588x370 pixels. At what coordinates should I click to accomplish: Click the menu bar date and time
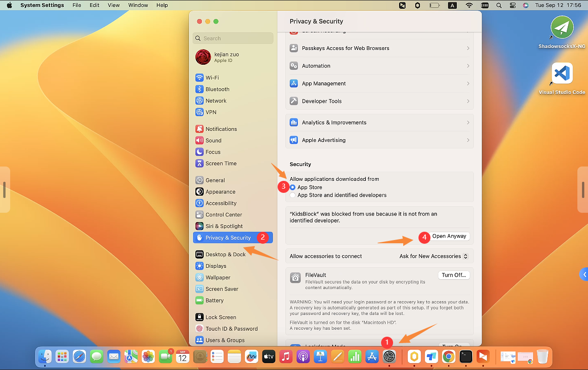tap(558, 5)
